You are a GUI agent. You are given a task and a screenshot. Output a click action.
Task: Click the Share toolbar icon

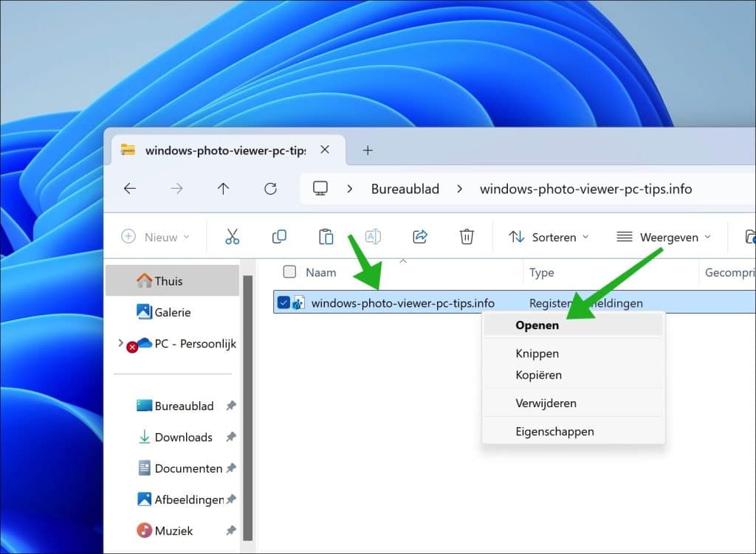click(420, 237)
